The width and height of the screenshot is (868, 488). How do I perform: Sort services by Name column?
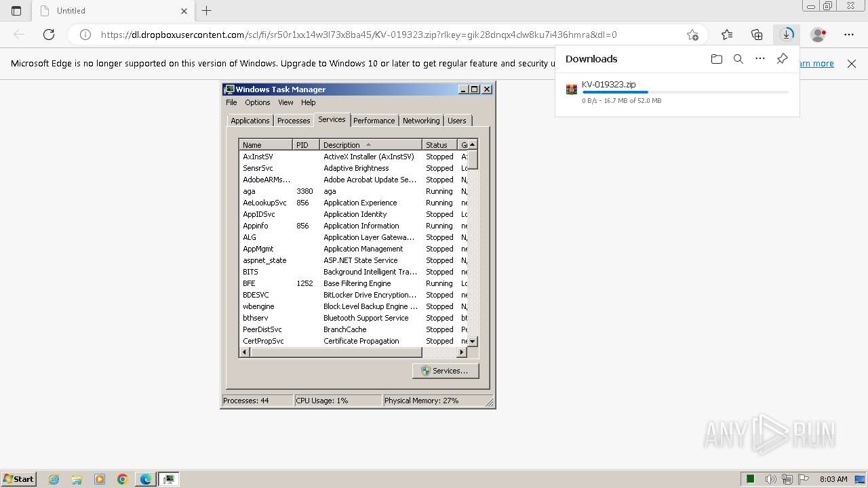click(x=267, y=144)
